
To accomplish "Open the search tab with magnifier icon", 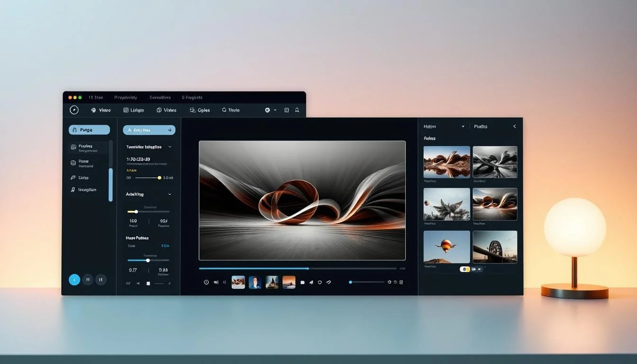I will [x=230, y=110].
